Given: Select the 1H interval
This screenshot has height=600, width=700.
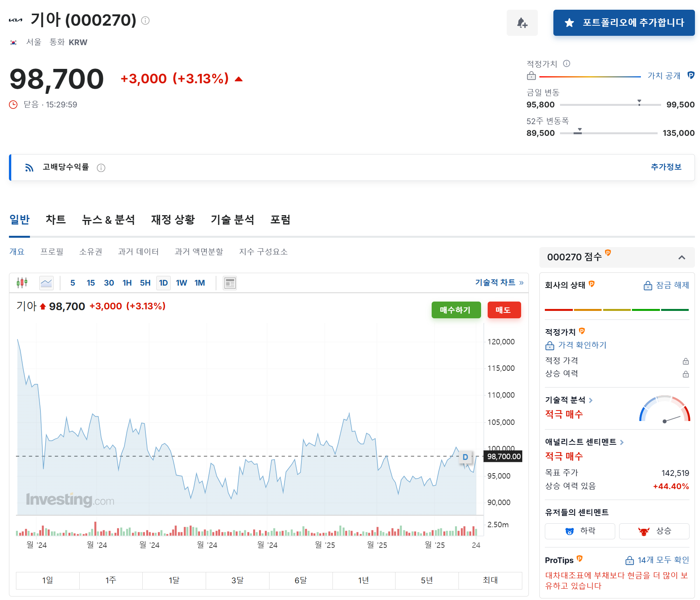Looking at the screenshot, I should pyautogui.click(x=127, y=283).
